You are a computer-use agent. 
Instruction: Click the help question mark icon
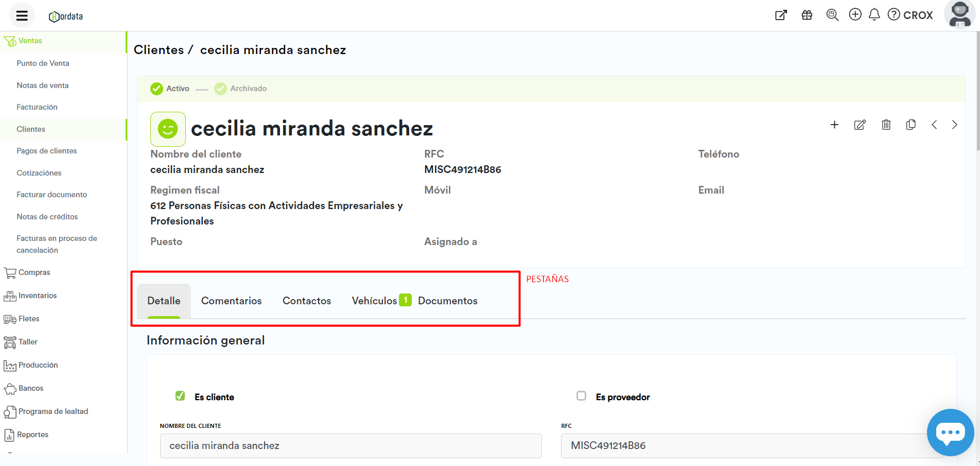(894, 15)
